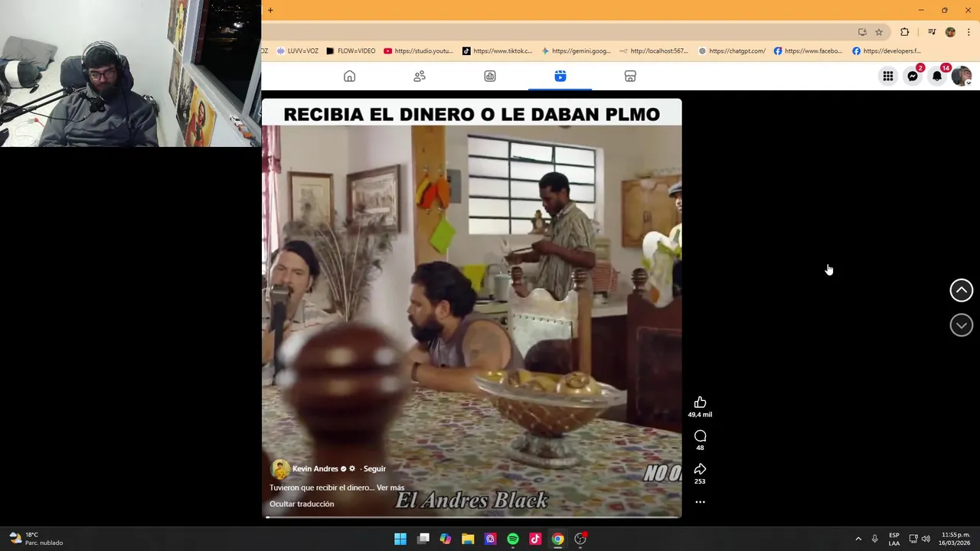Open the professional dashboard tab

490,76
